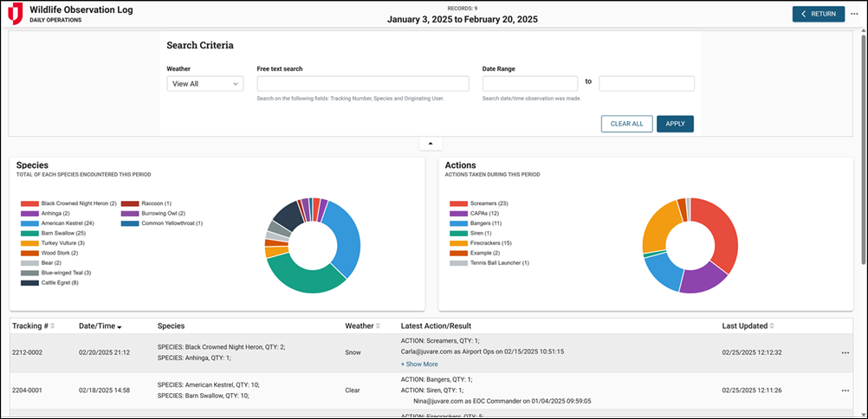Viewport: 868px width, 419px height.
Task: Toggle Screamers legend item in Actions
Action: pos(487,203)
